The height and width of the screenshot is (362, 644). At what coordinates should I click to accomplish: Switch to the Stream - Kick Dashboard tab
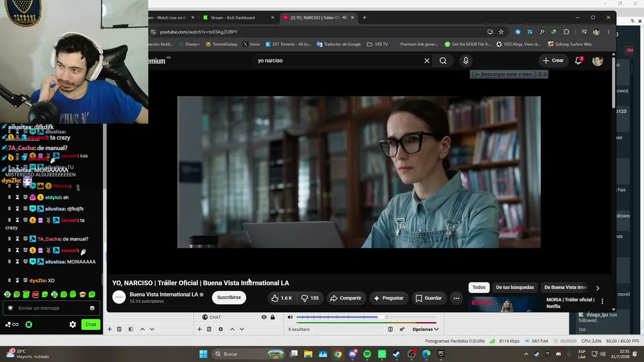(232, 18)
